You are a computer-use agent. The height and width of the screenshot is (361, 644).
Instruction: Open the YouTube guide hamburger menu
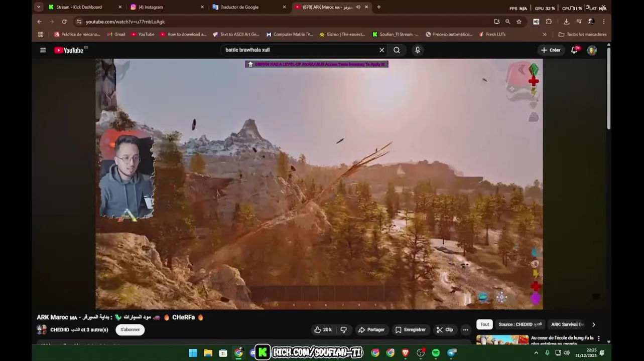coord(43,50)
